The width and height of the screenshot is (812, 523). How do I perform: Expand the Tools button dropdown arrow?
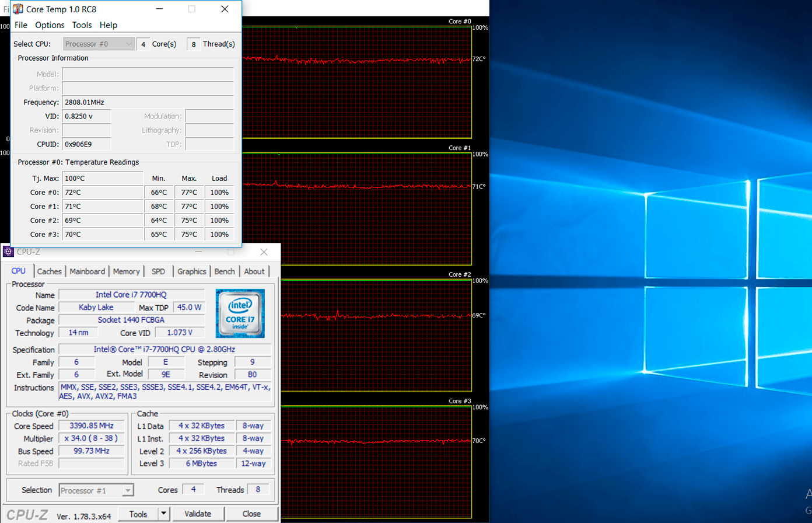pyautogui.click(x=164, y=514)
